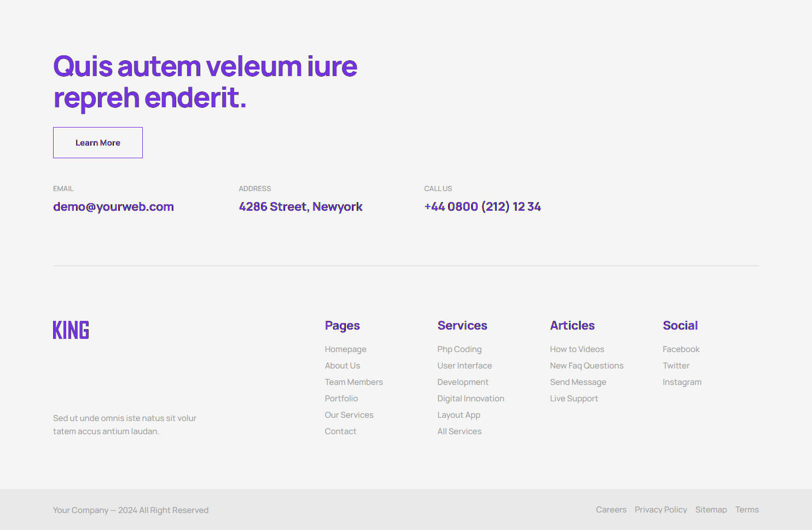812x530 pixels.
Task: Click the address 4286 Street, Newyork
Action: [x=300, y=206]
